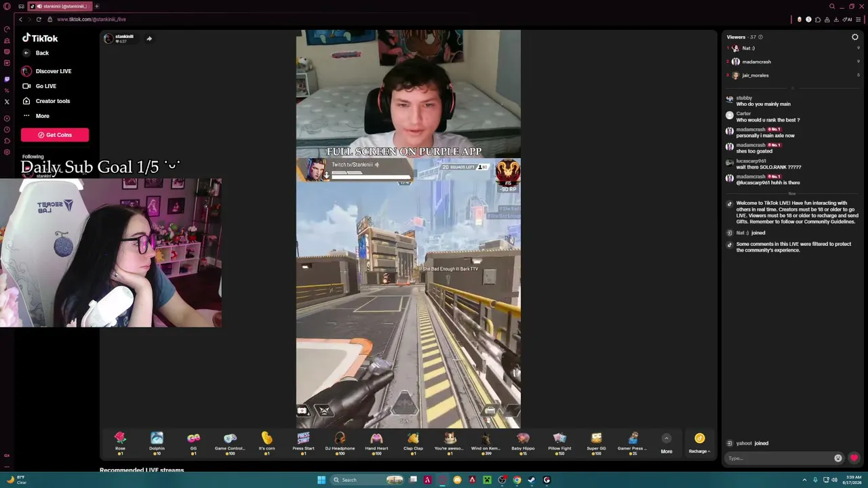The height and width of the screenshot is (488, 868).
Task: Open X icon in Opera sidebar
Action: (x=7, y=102)
